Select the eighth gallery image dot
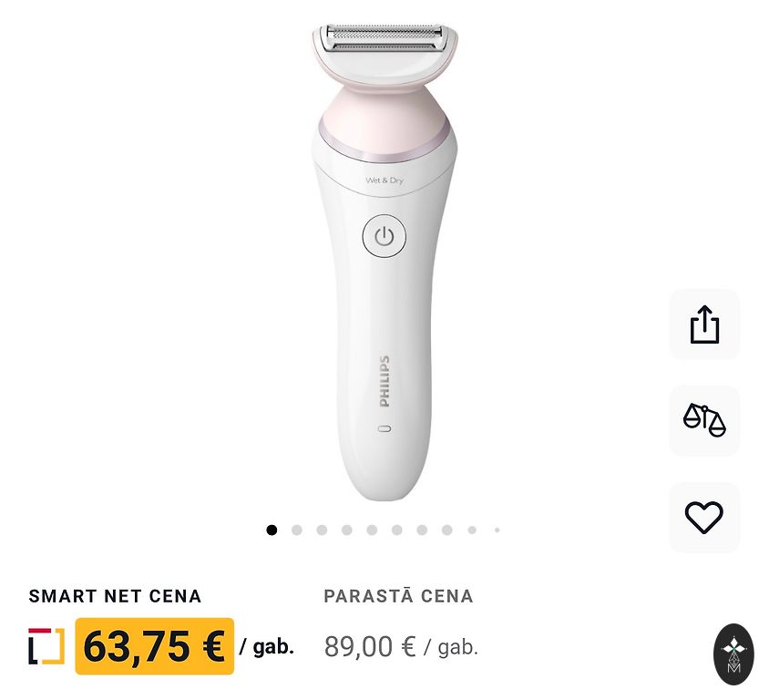769x700 pixels. point(446,530)
